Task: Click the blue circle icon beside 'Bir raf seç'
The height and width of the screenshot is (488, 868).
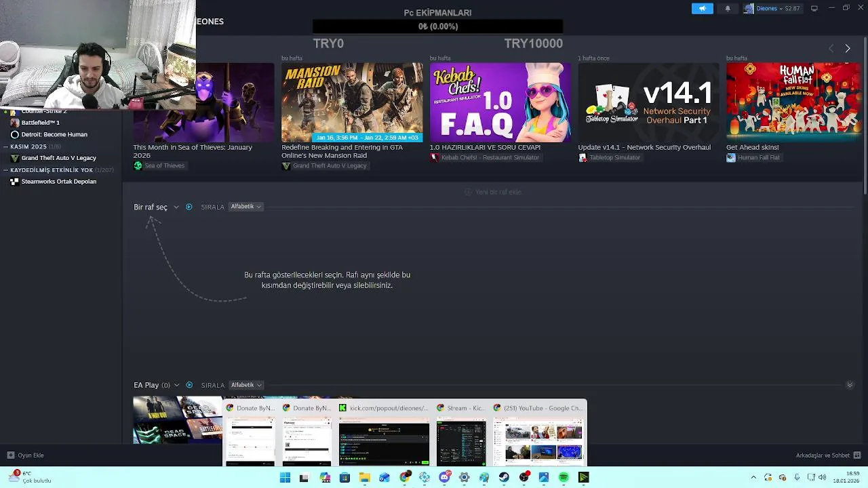Action: click(189, 207)
